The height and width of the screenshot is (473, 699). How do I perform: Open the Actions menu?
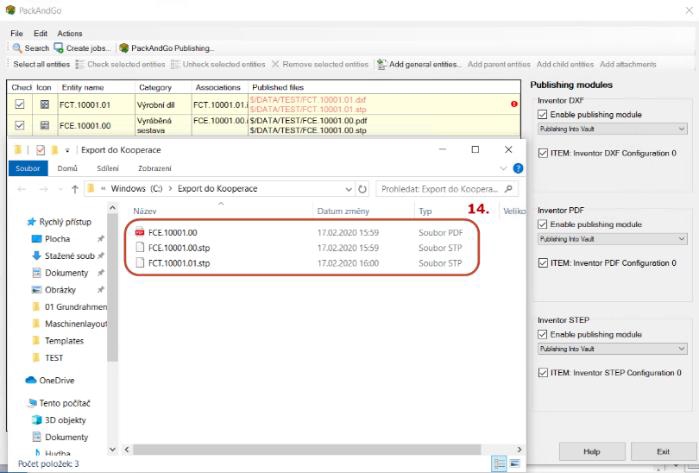tap(70, 33)
